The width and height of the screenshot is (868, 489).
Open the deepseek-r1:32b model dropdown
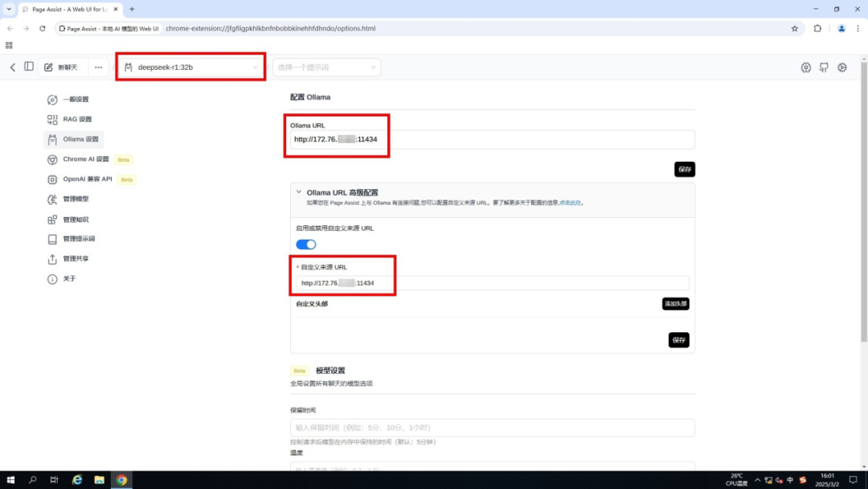[191, 68]
